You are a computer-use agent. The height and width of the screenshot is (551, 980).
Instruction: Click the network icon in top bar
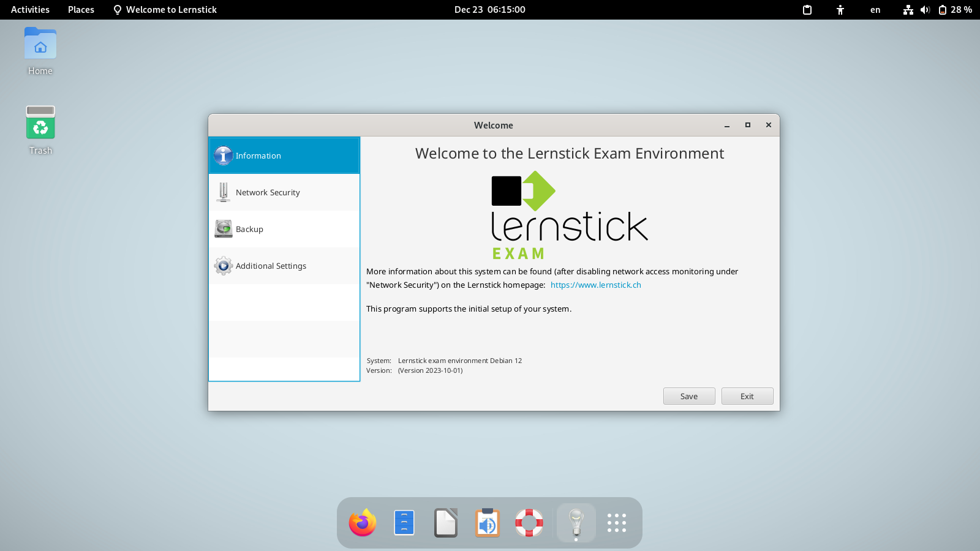pyautogui.click(x=908, y=10)
